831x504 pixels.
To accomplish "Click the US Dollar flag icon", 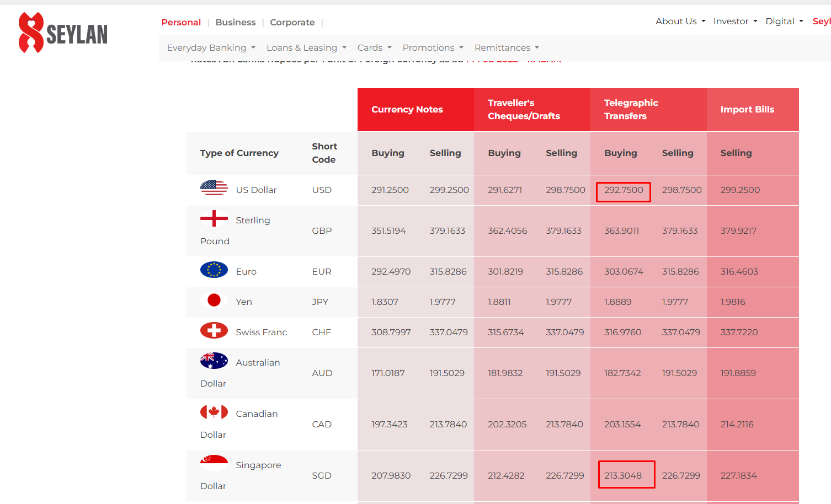I will coord(214,188).
